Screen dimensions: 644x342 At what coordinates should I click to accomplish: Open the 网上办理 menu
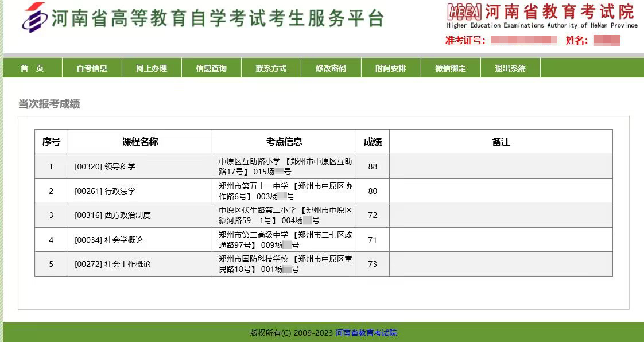click(x=152, y=68)
